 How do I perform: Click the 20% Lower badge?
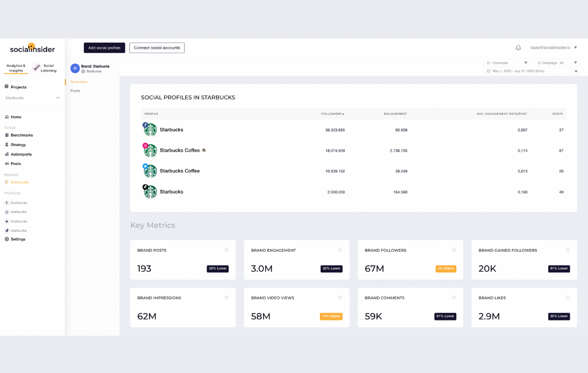coord(217,269)
